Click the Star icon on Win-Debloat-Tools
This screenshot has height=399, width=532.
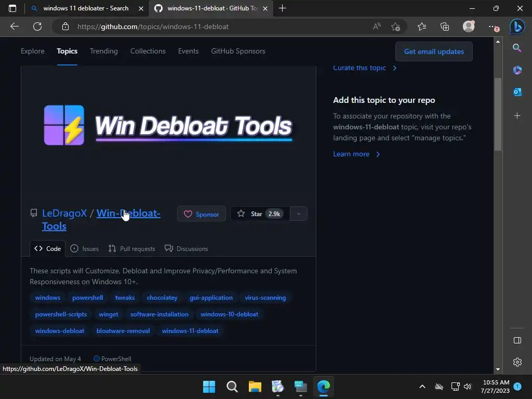(x=241, y=214)
